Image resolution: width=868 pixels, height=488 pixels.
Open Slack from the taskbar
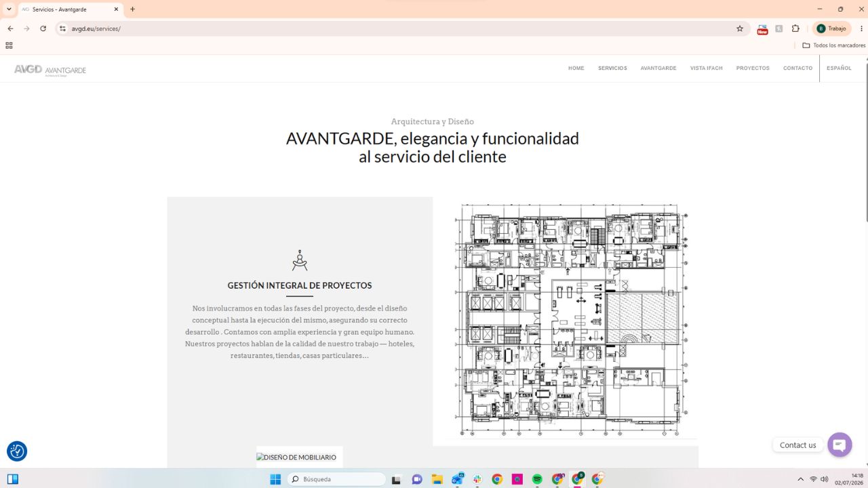point(477,479)
